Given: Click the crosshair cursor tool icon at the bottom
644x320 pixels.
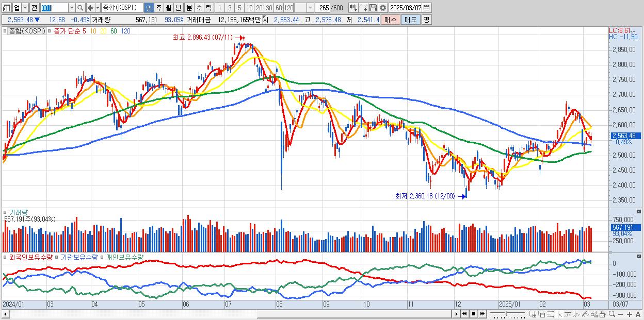Looking at the screenshot, I should (x=559, y=314).
